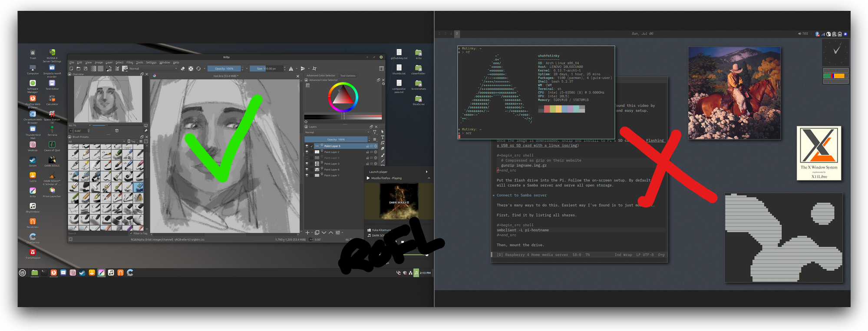Viewport: 868px width, 331px height.
Task: Switch to Advanced Color Selector tab
Action: [x=321, y=76]
